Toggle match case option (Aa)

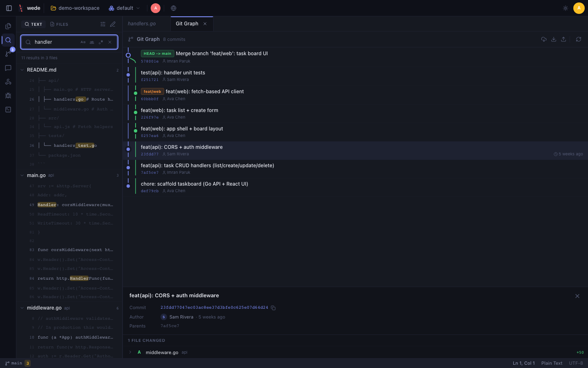tap(83, 42)
